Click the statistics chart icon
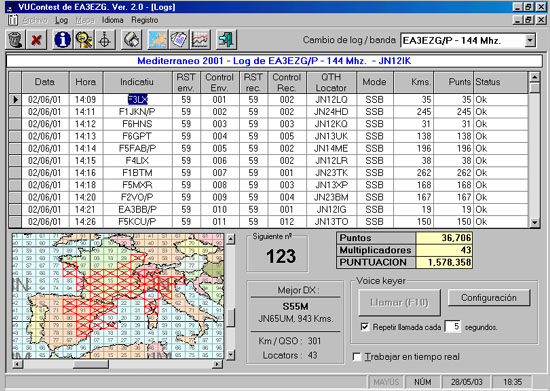 coord(200,39)
